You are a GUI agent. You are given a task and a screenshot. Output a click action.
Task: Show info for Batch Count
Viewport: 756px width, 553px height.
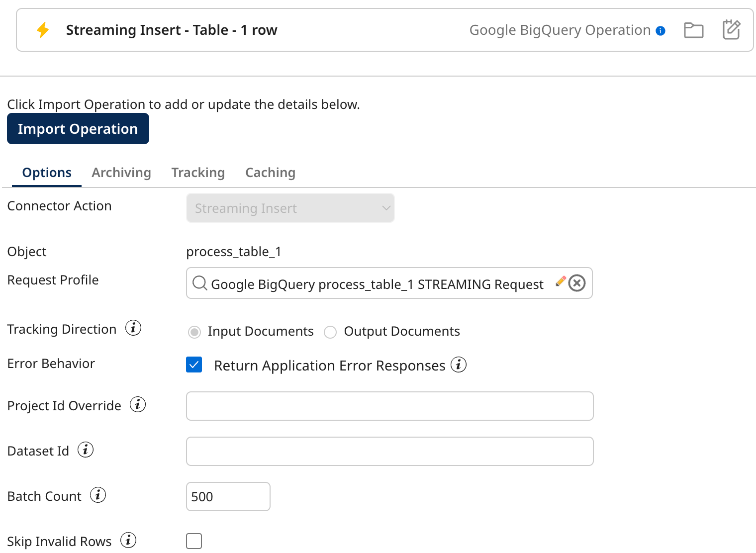click(x=98, y=495)
